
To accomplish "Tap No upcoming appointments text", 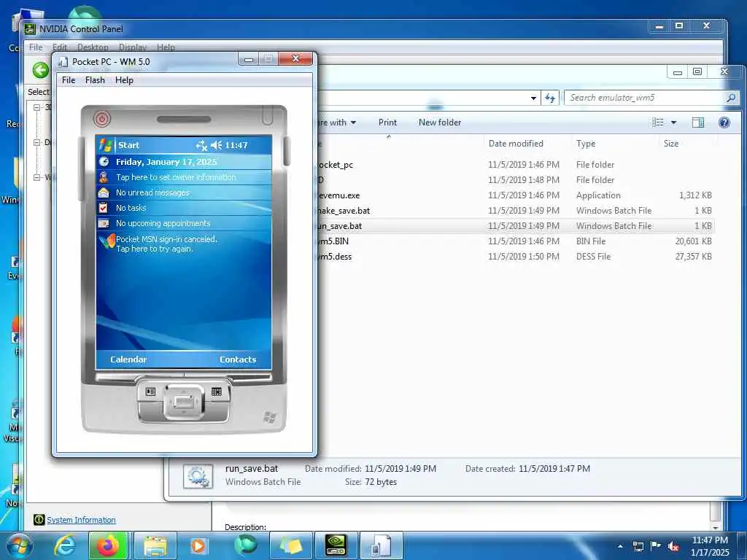I will pos(163,223).
